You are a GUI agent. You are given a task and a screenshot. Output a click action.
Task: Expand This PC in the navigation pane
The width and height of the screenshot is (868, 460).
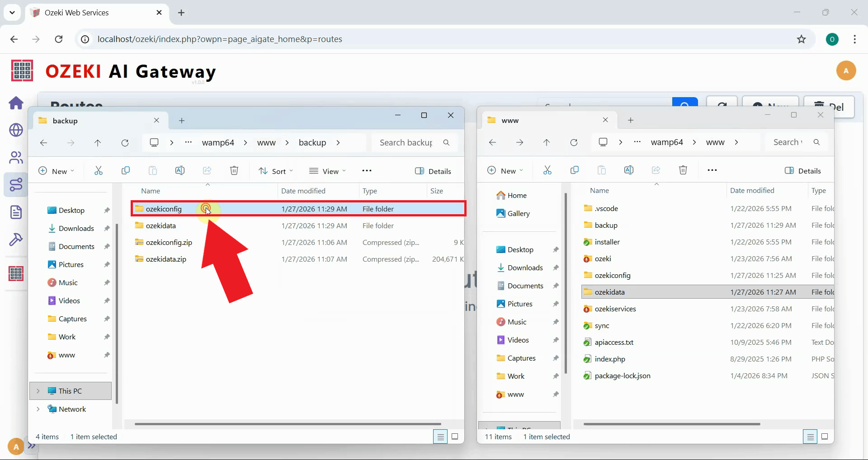tap(38, 391)
